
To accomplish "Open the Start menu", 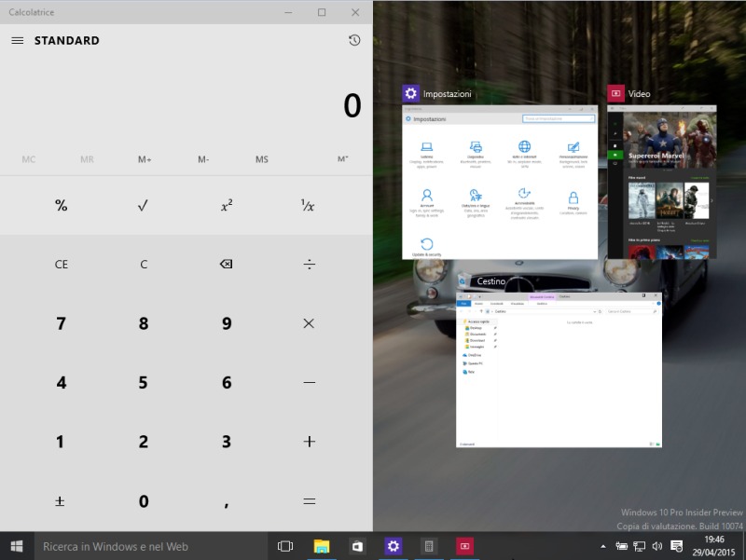I will [x=17, y=546].
